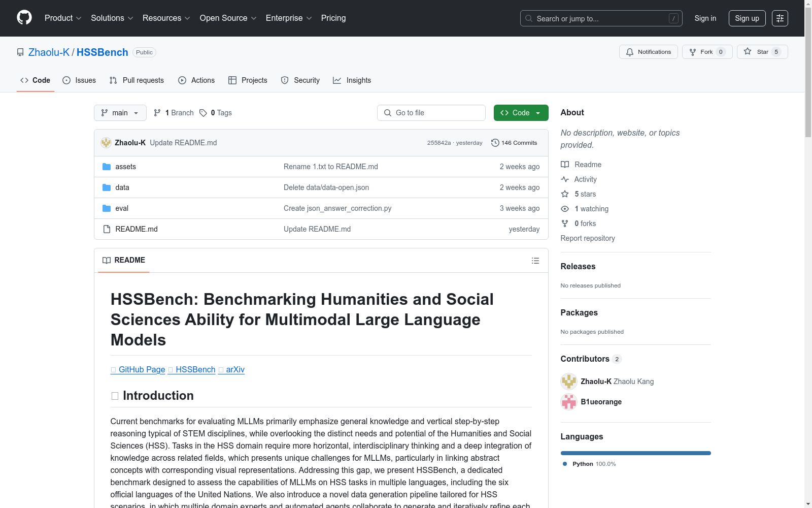Open the main branch selector dropdown
Viewport: 812px width, 508px height.
click(x=120, y=113)
